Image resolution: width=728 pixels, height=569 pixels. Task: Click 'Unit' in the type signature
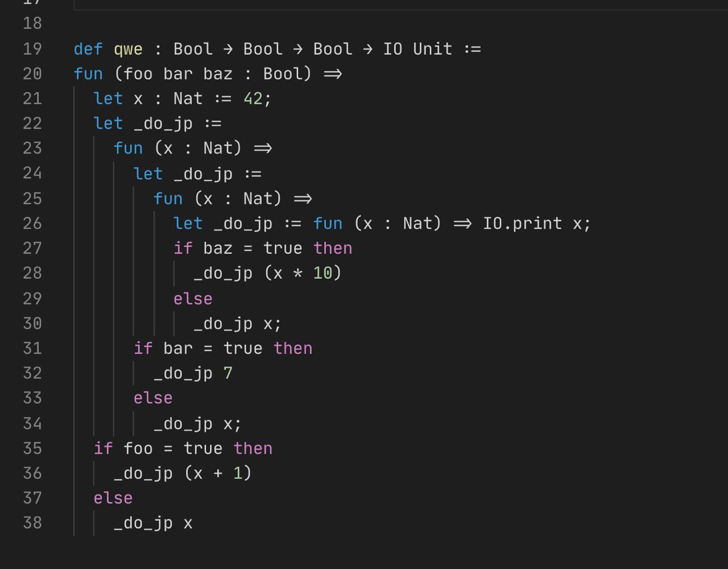pos(432,49)
